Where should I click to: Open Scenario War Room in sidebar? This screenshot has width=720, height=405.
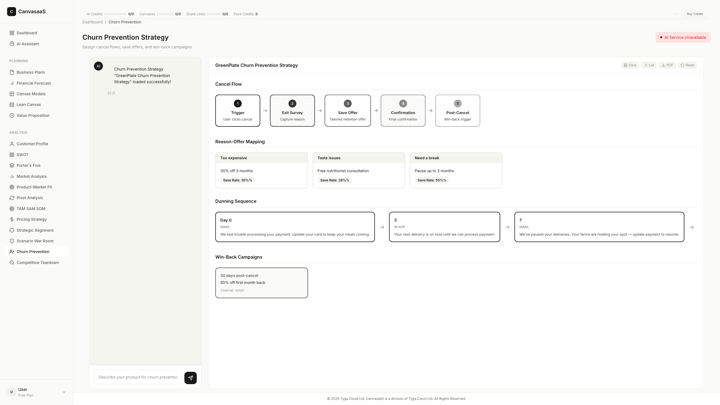37,241
